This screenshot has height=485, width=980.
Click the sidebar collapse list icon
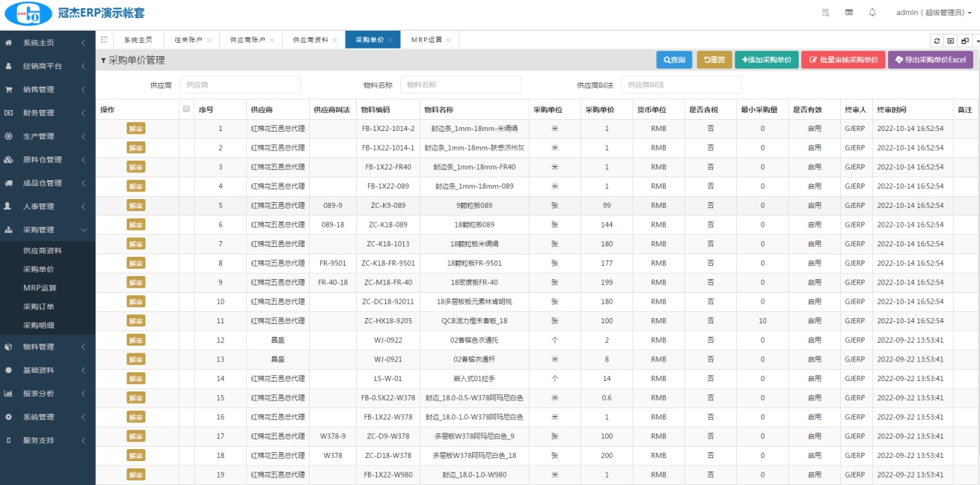point(104,40)
